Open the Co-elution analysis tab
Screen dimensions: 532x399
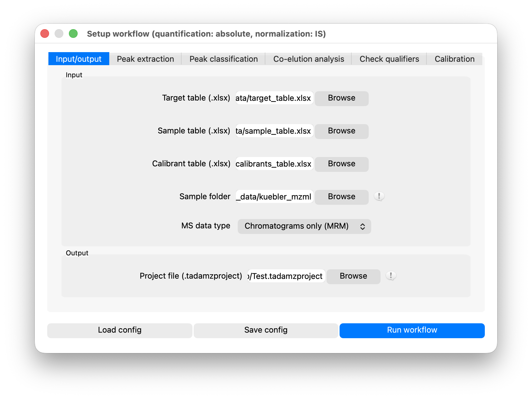(x=309, y=59)
